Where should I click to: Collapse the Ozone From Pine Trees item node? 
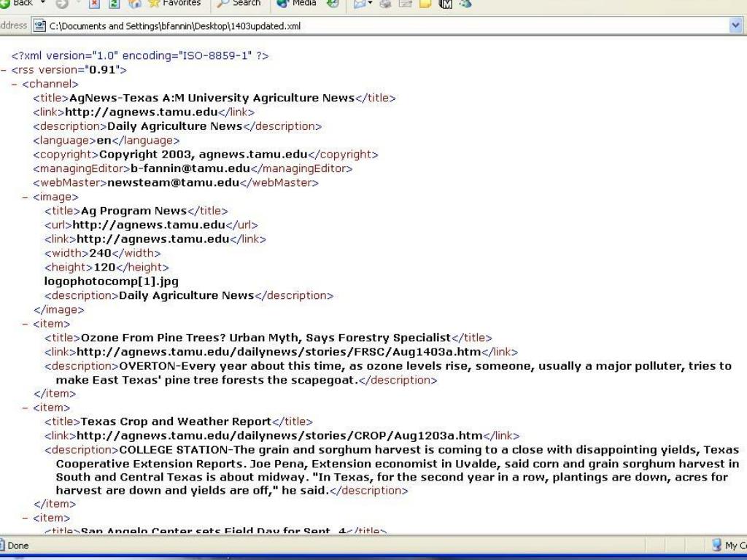pyautogui.click(x=26, y=324)
